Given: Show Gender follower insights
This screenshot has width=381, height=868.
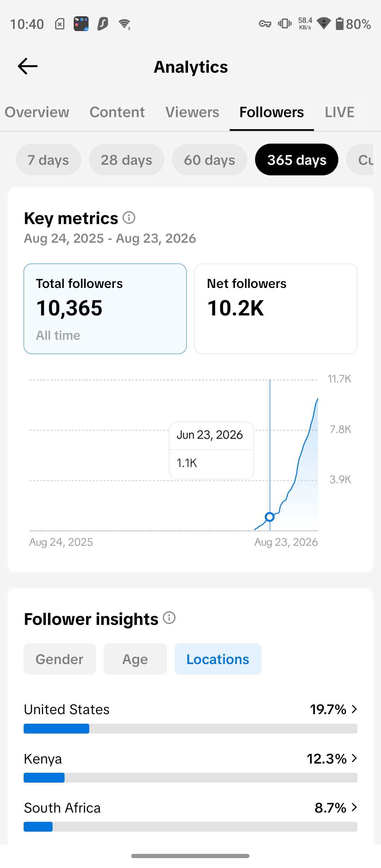Looking at the screenshot, I should coord(60,659).
